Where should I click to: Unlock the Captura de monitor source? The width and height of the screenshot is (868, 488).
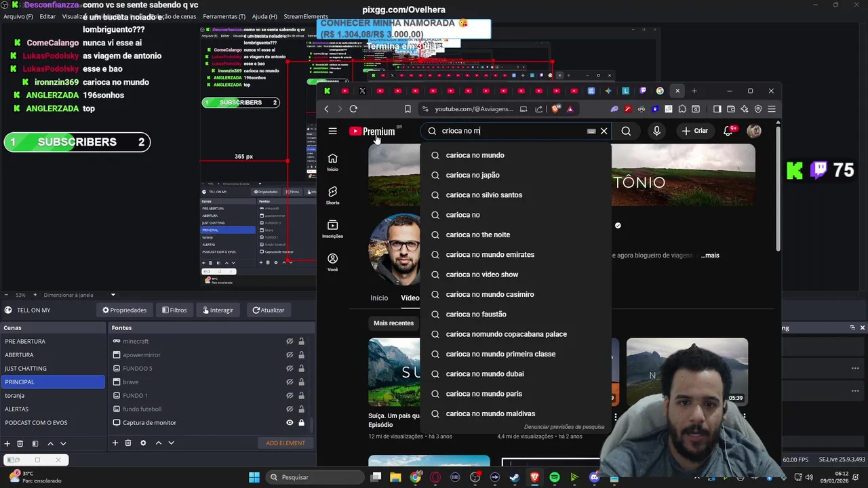[301, 422]
